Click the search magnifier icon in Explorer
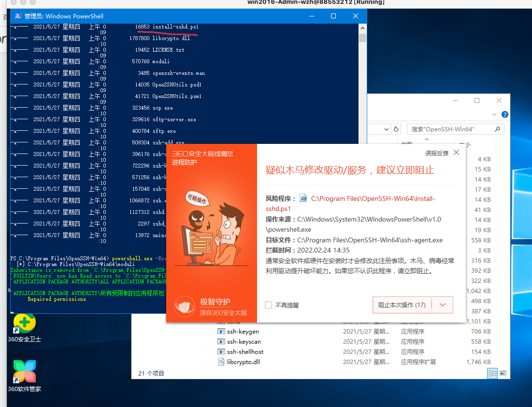This screenshot has width=532, height=407. (497, 129)
